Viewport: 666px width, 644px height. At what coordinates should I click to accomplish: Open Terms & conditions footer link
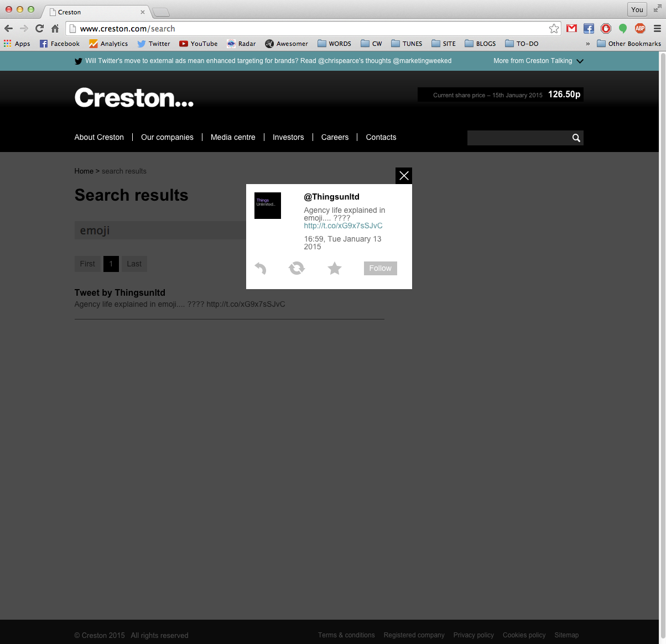(x=346, y=635)
